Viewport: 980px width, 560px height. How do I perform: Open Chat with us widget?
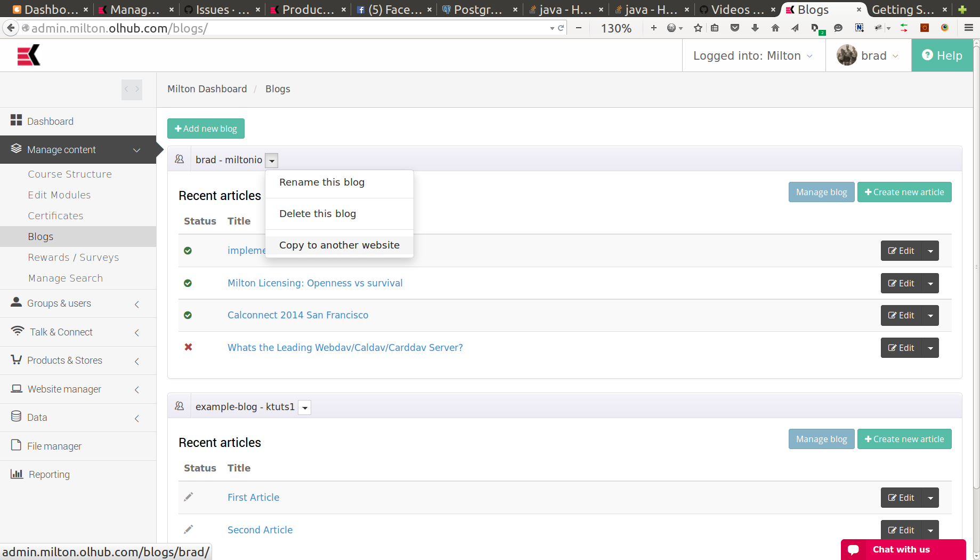903,549
